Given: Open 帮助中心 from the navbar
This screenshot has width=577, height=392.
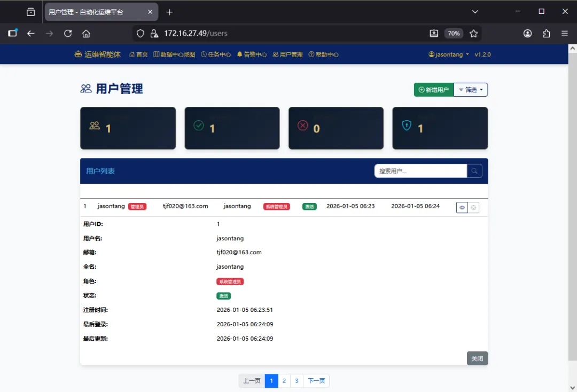Looking at the screenshot, I should (323, 54).
